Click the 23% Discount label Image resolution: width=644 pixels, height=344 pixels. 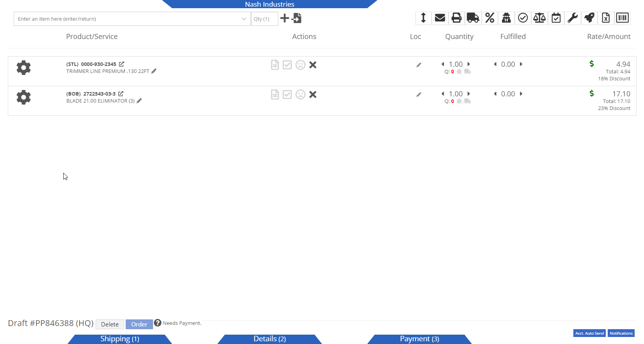point(614,108)
